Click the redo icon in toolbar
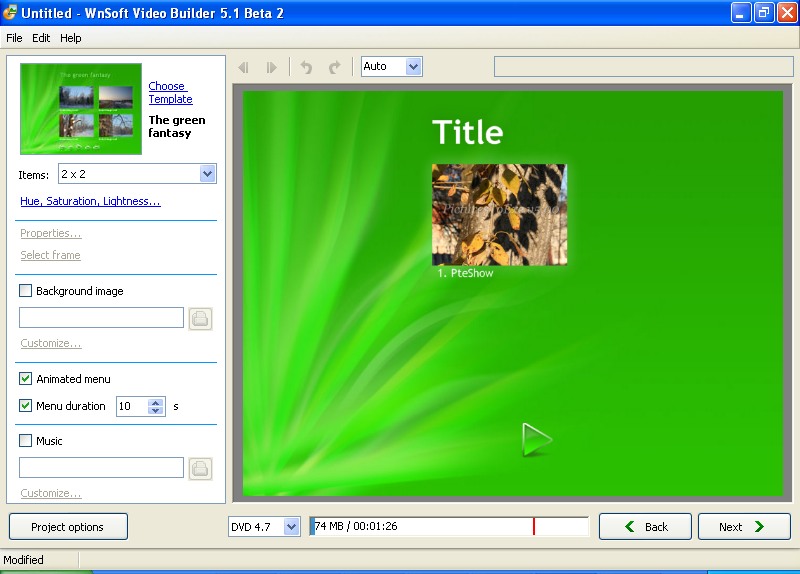The height and width of the screenshot is (574, 800). coord(335,67)
